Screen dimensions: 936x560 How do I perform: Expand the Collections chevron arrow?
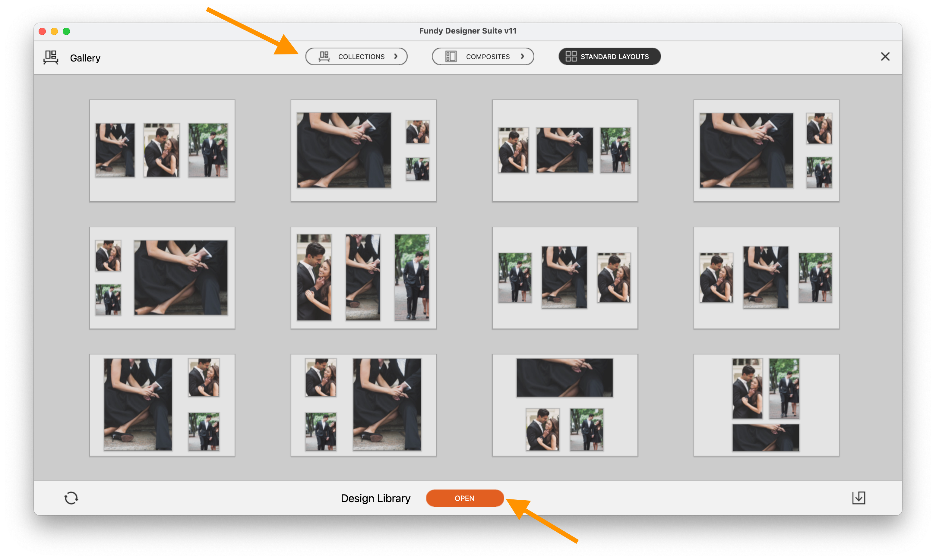[396, 57]
